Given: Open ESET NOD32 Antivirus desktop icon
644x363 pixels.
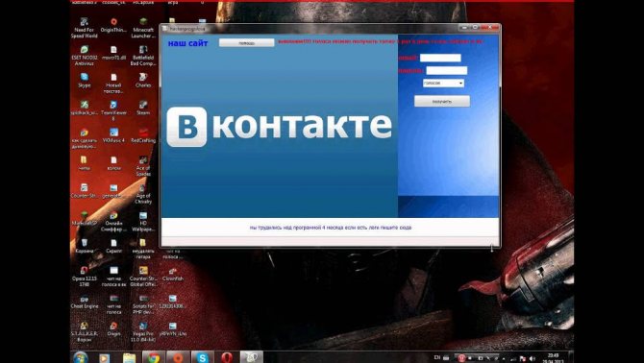Looking at the screenshot, I should 85,55.
